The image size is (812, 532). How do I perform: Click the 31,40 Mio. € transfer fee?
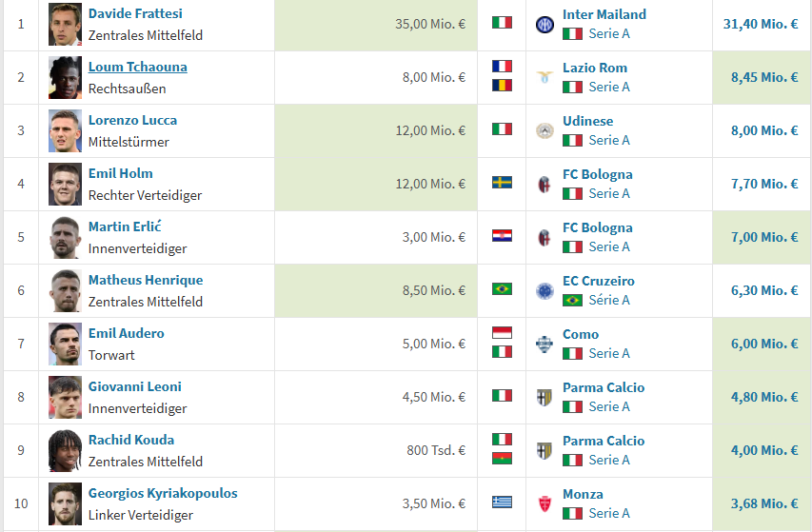point(761,24)
